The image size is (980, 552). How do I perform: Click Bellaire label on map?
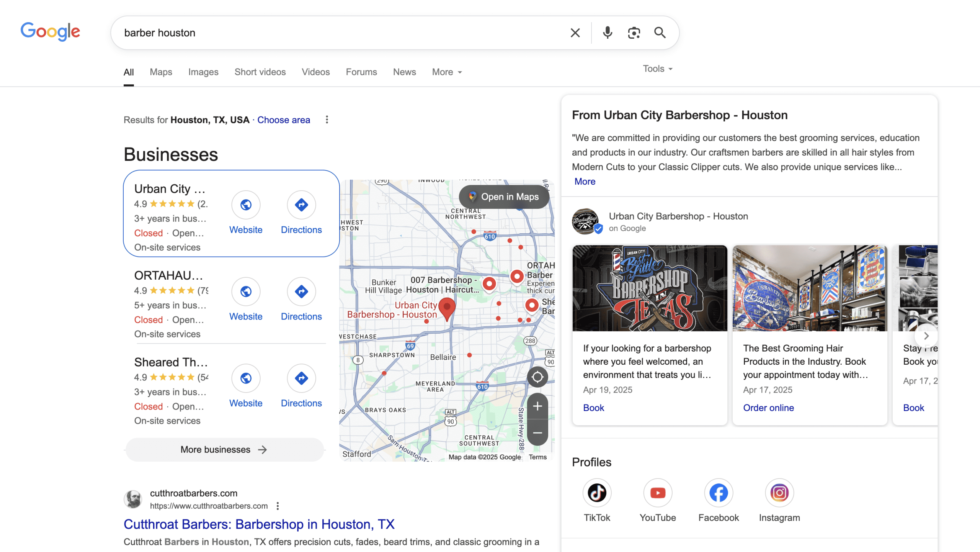[443, 357]
